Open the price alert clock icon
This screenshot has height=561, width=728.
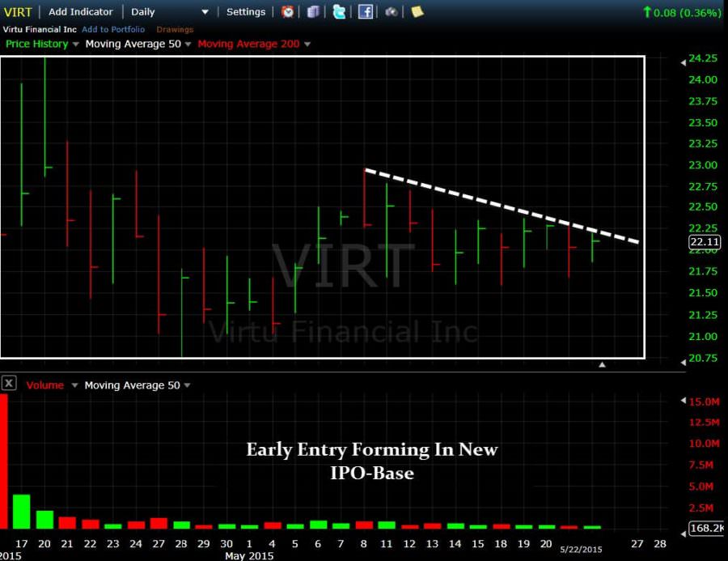coord(287,11)
